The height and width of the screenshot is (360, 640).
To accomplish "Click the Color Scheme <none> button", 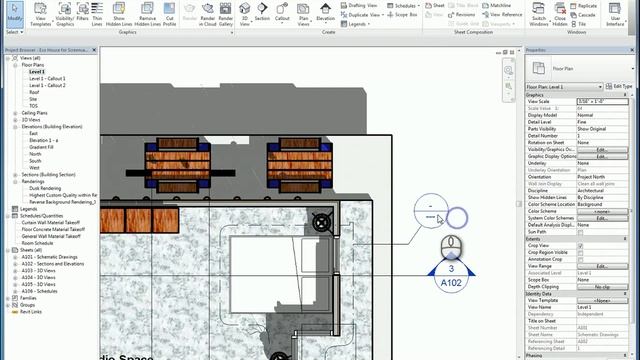I will click(x=602, y=211).
